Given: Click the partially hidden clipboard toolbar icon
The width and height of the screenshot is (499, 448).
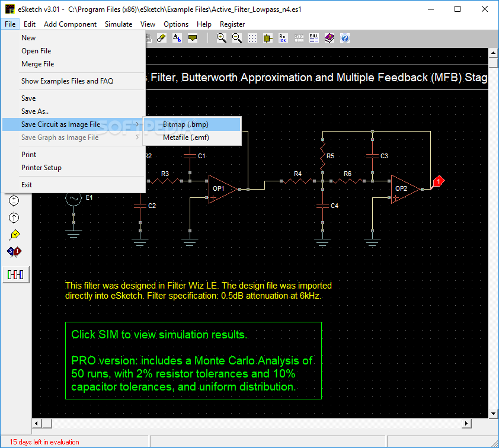Looking at the screenshot, I should pyautogui.click(x=148, y=38).
